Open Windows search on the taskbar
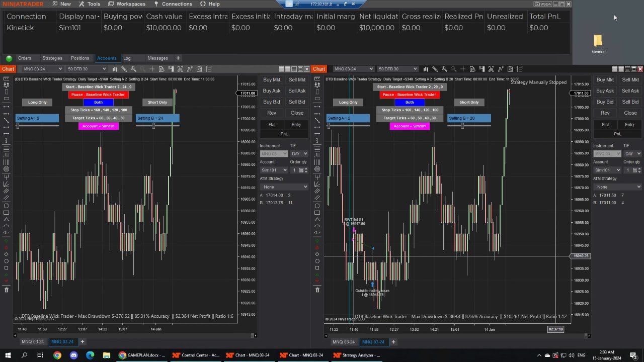Screen dimensions: 644x362 (x=24, y=355)
